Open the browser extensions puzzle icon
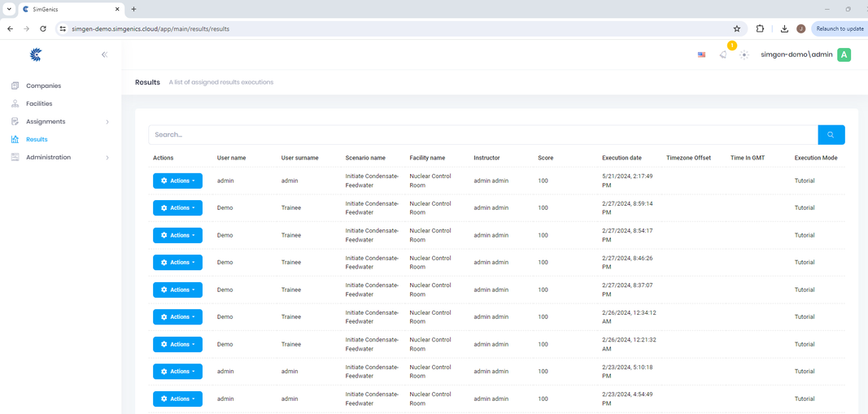Screen dimensions: 868x414 (x=760, y=28)
